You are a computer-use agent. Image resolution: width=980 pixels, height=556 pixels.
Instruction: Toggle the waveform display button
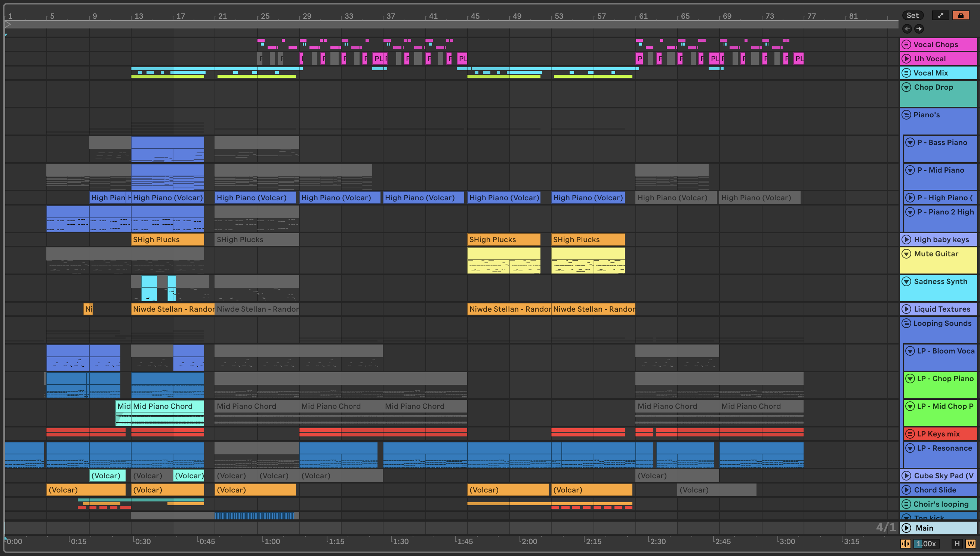click(905, 543)
